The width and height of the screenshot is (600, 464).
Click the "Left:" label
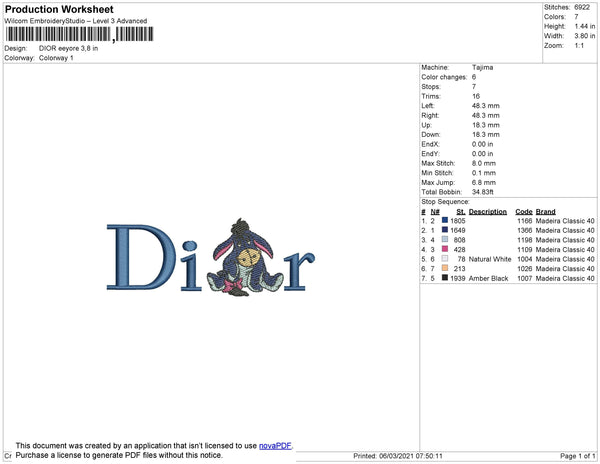tap(427, 106)
